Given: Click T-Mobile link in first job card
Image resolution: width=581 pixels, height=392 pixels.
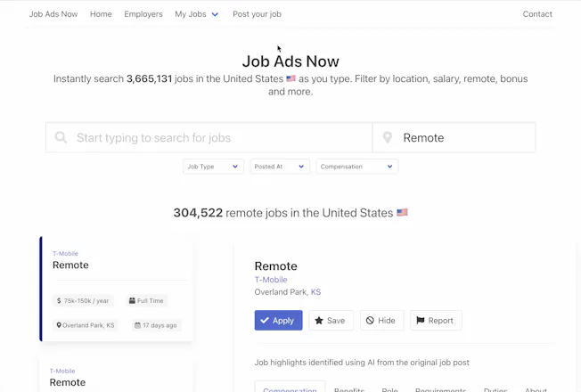Looking at the screenshot, I should (65, 253).
